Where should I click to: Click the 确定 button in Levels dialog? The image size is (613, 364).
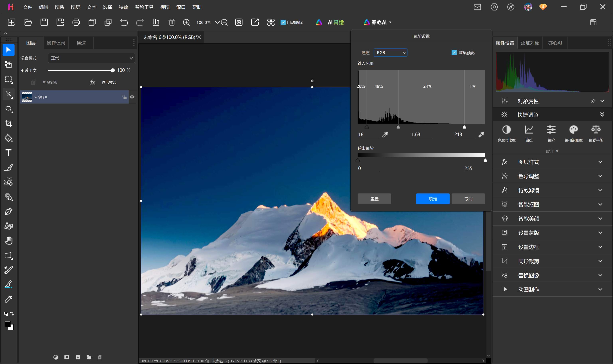(x=433, y=199)
